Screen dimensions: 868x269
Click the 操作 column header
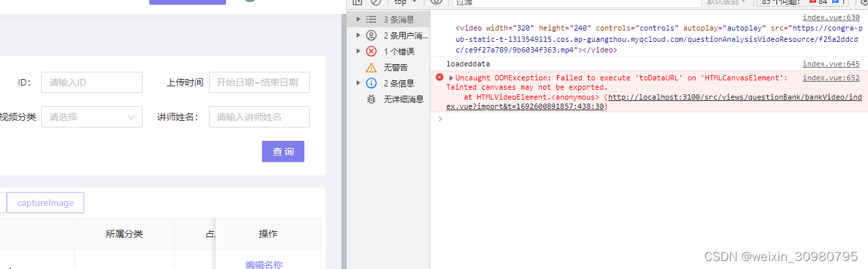pyautogui.click(x=268, y=234)
